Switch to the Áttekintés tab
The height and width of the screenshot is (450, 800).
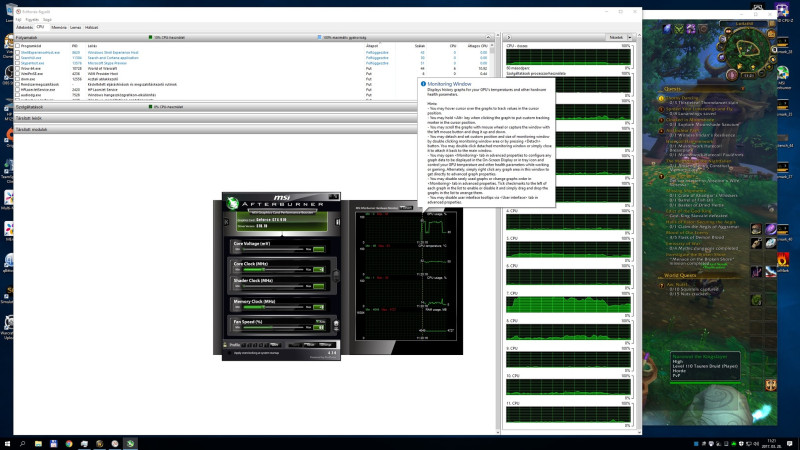click(24, 27)
